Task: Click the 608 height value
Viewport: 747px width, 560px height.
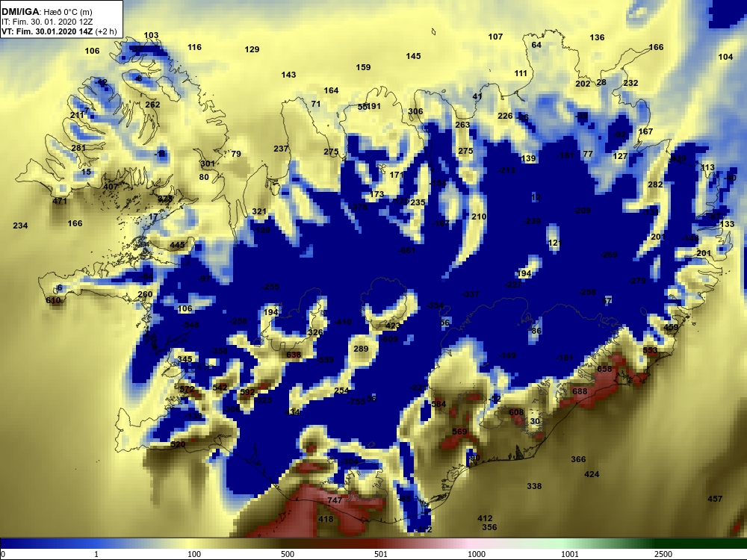Action: 516,412
